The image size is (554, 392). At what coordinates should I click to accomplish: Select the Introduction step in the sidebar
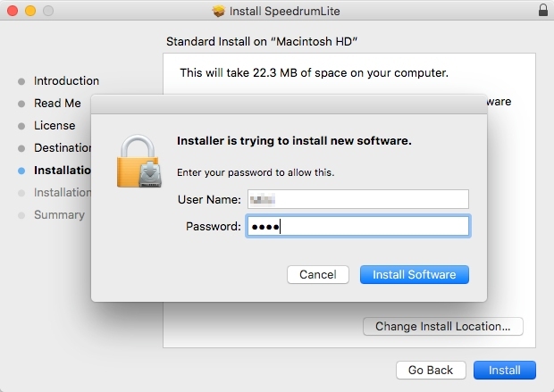[66, 81]
